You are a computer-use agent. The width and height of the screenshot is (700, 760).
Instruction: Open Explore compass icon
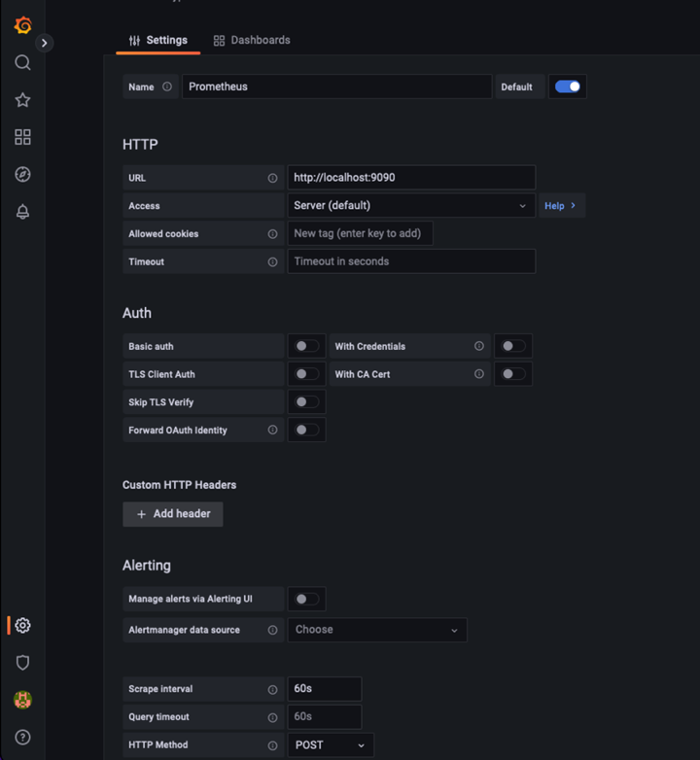[x=22, y=174]
